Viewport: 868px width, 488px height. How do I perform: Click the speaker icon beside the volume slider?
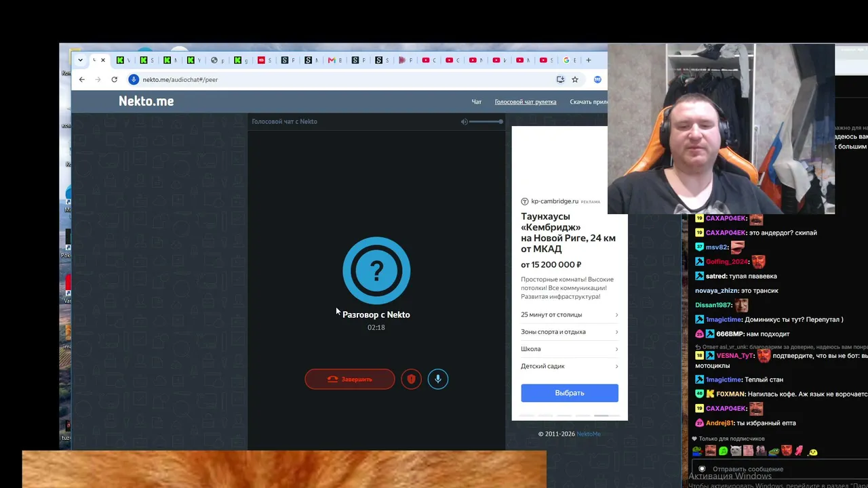(464, 121)
